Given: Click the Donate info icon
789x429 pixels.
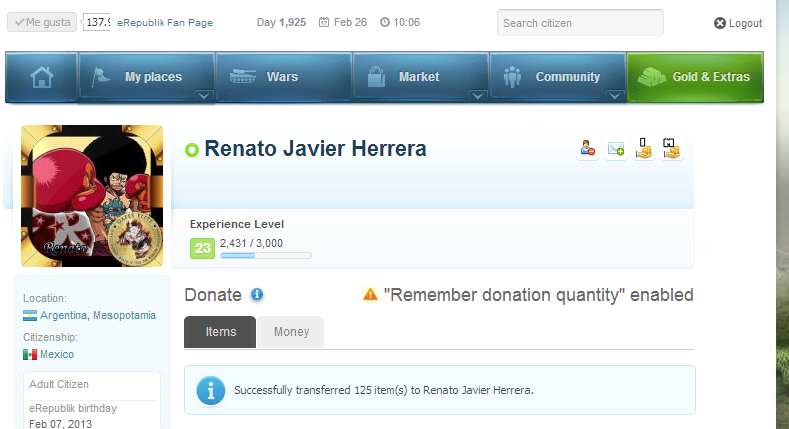Looking at the screenshot, I should (x=257, y=295).
